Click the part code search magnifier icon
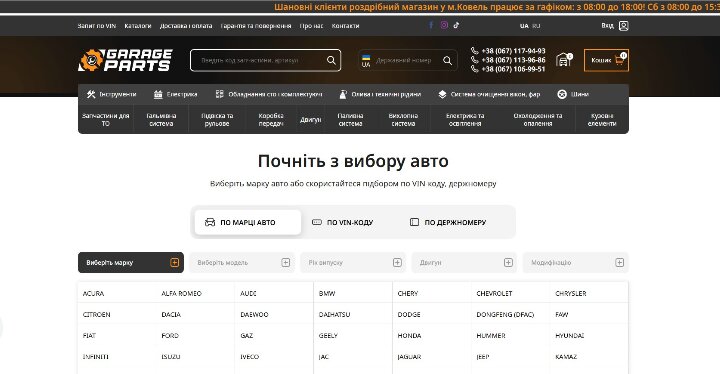720x374 pixels. (x=331, y=60)
